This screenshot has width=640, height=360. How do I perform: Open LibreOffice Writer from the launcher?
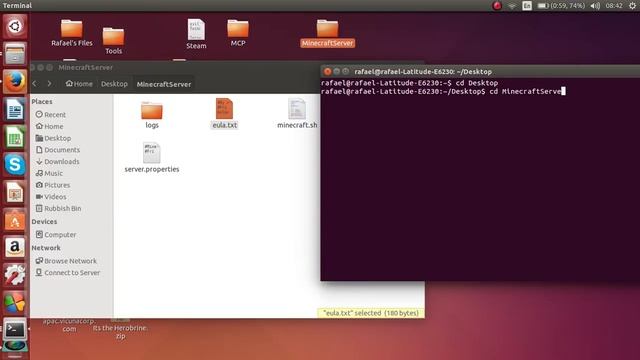point(15,109)
